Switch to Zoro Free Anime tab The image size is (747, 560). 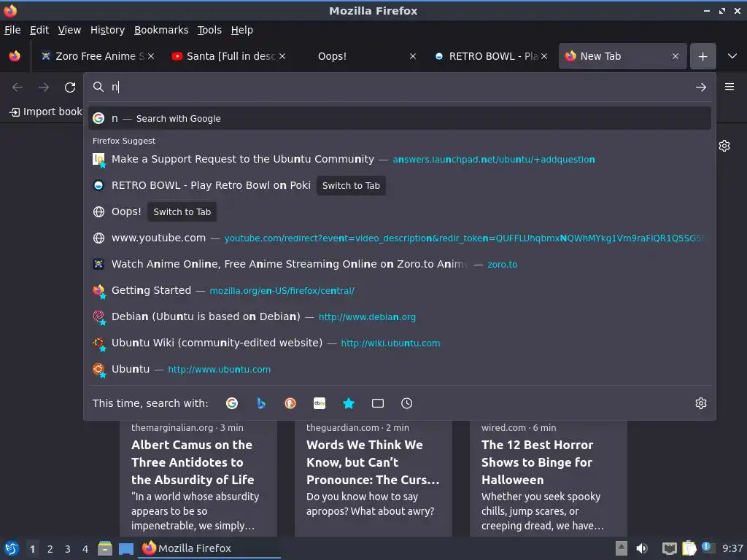click(x=97, y=56)
